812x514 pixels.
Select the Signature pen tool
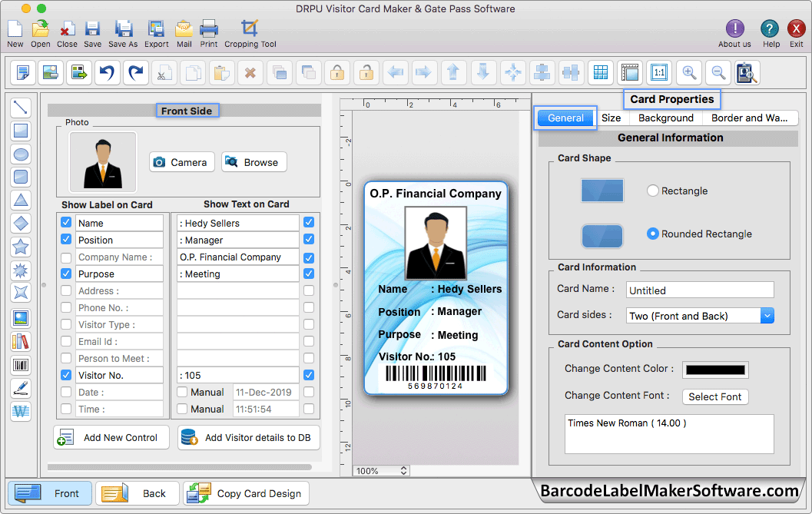tap(21, 388)
